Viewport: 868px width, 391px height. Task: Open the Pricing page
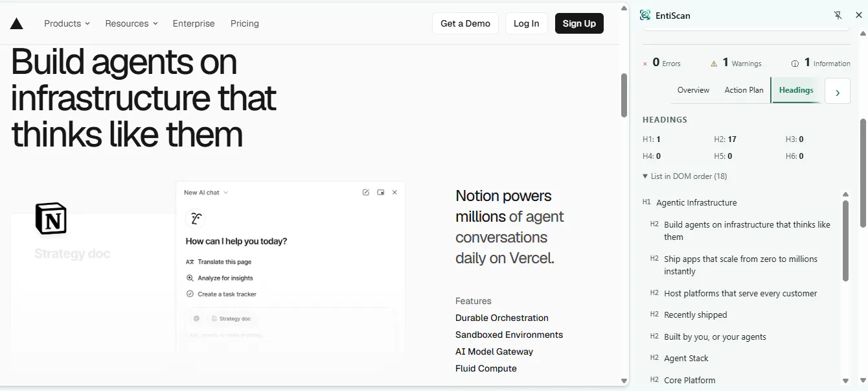(x=245, y=23)
